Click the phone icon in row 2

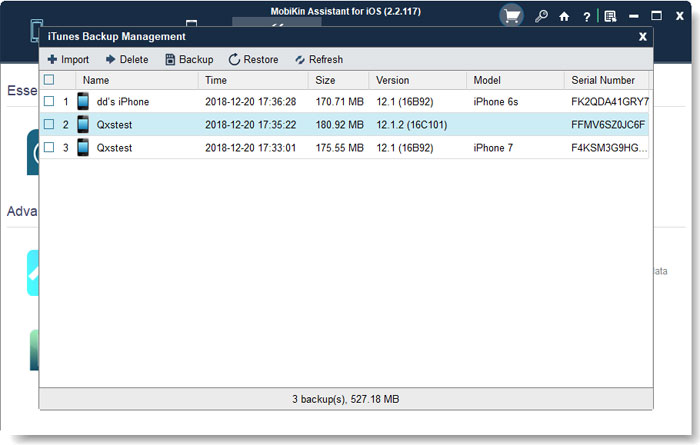83,125
